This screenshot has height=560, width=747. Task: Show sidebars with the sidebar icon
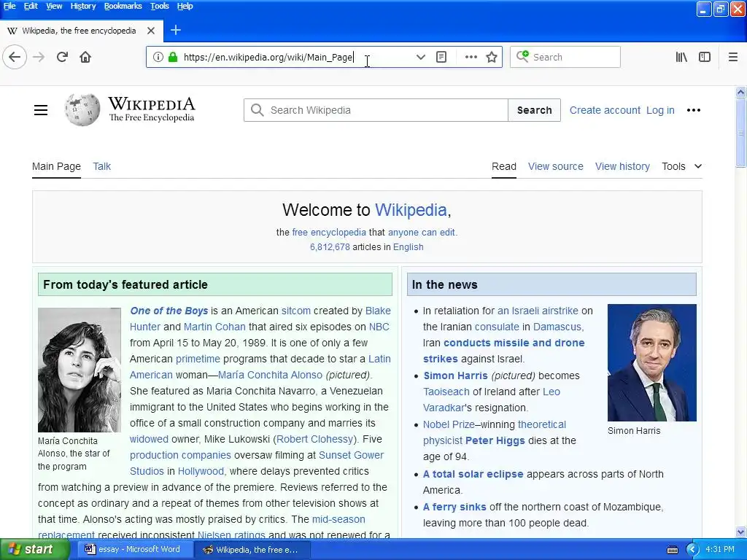[705, 57]
